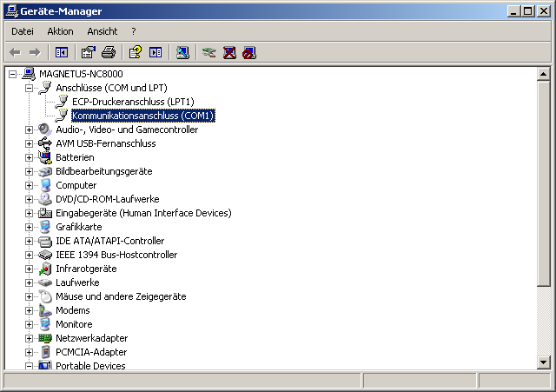
Task: Click the computer icon beside MAGNETUS-NC8000
Action: click(29, 74)
